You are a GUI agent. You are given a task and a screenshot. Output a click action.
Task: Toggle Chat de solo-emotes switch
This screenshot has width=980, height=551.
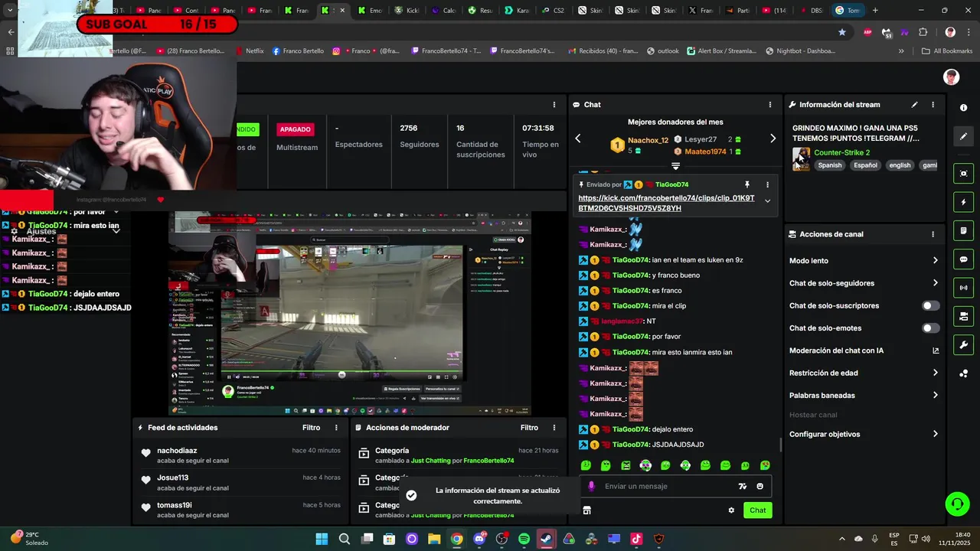(x=930, y=328)
